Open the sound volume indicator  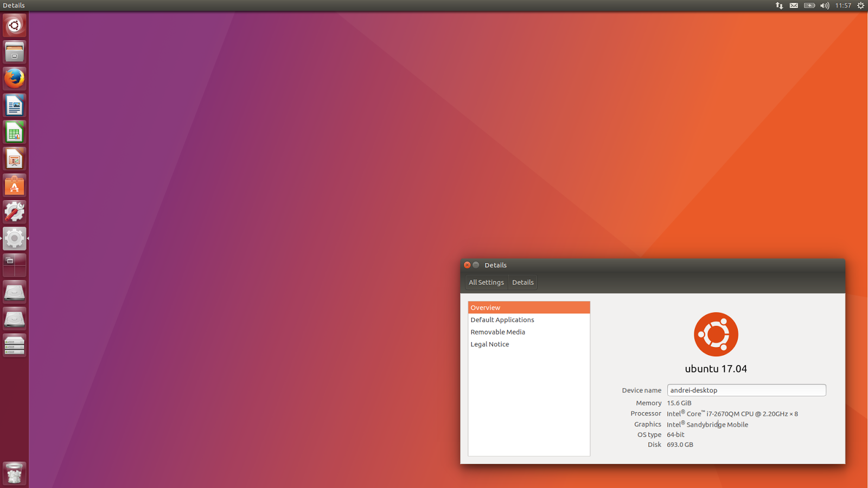(825, 5)
